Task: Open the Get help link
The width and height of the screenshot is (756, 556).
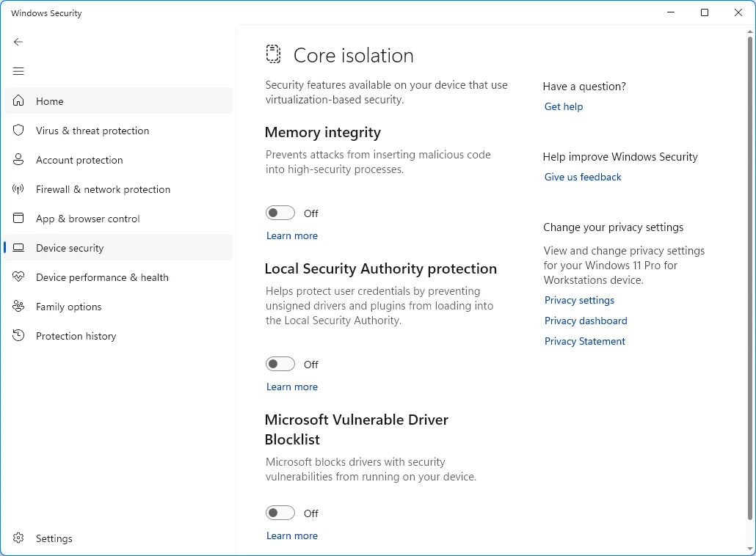Action: tap(563, 106)
